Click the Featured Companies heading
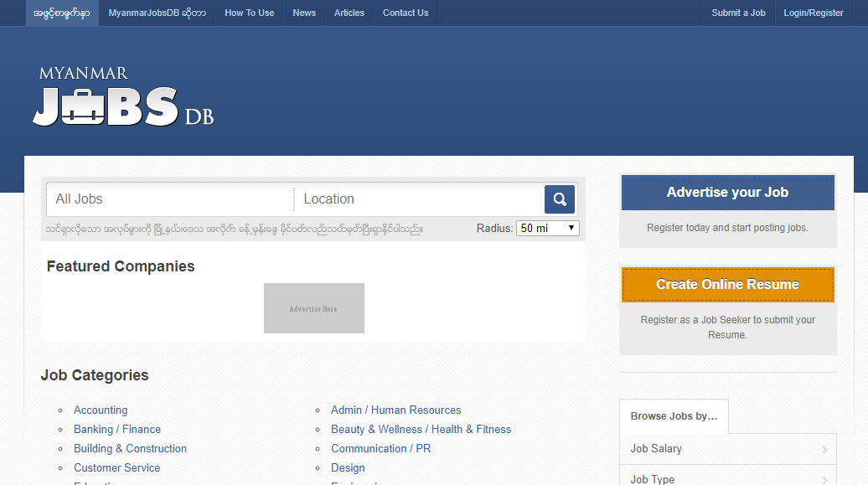Screen dimensions: 868x485 coord(121,267)
